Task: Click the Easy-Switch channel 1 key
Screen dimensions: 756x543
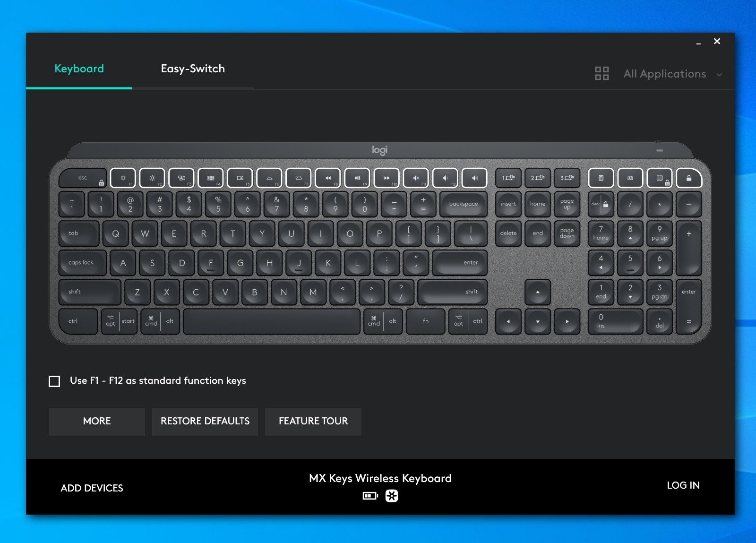Action: pos(508,178)
